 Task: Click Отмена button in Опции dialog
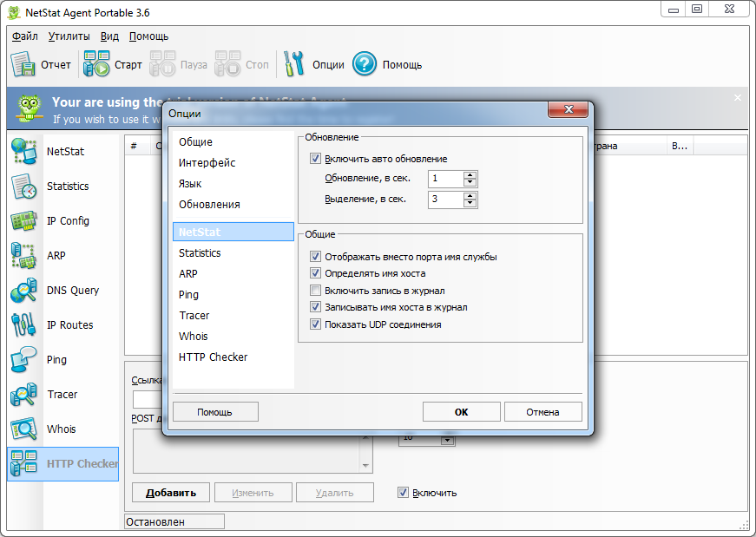[542, 412]
